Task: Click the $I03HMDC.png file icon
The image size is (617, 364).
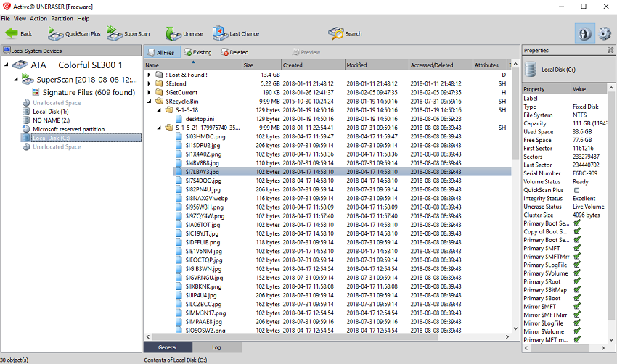Action: click(179, 136)
